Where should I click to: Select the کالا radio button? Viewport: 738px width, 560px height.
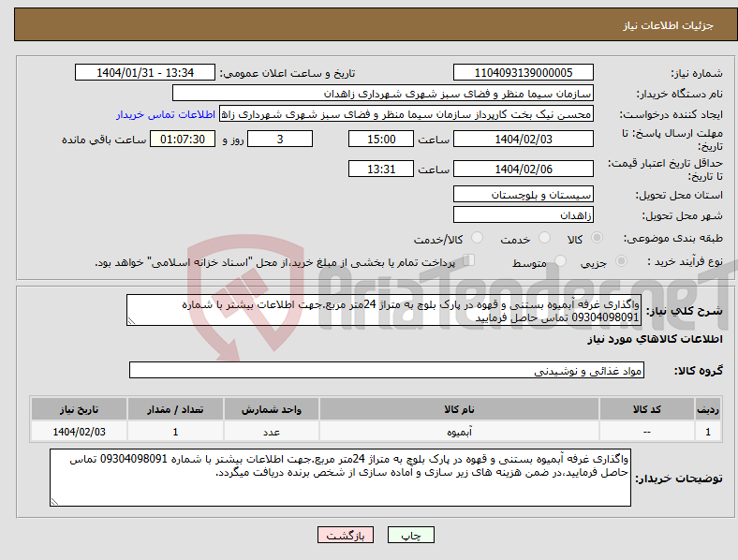click(x=597, y=238)
